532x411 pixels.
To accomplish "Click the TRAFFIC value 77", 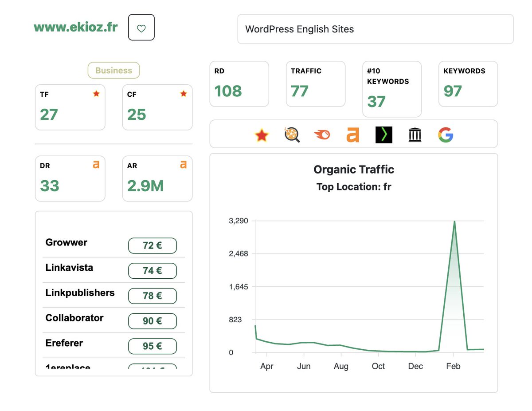I will (300, 91).
